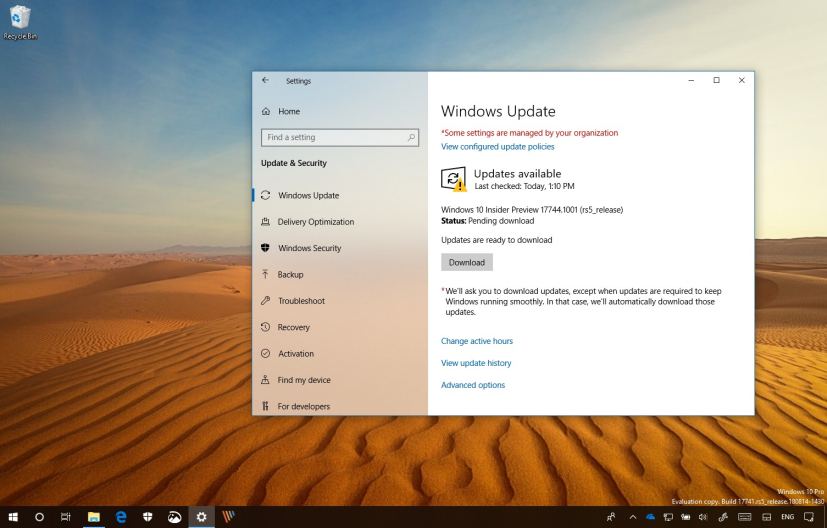Go back using the Settings back arrow
The height and width of the screenshot is (528, 827).
click(265, 80)
